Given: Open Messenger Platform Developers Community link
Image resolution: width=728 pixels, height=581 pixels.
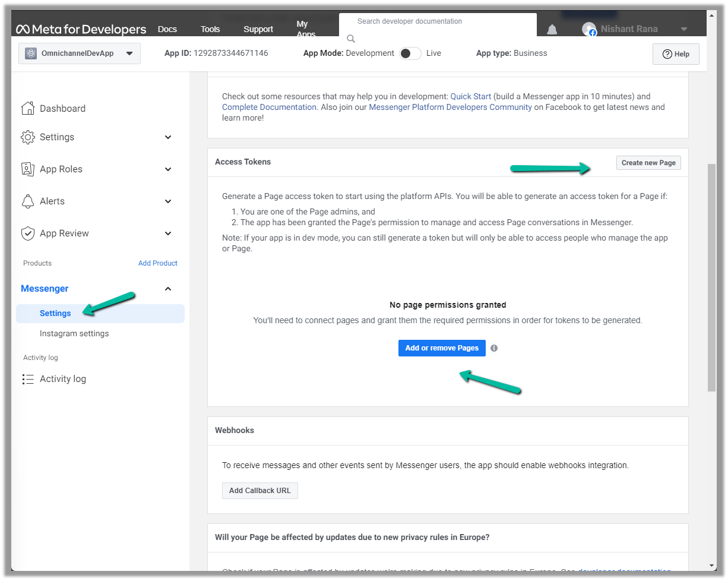Looking at the screenshot, I should coord(451,108).
